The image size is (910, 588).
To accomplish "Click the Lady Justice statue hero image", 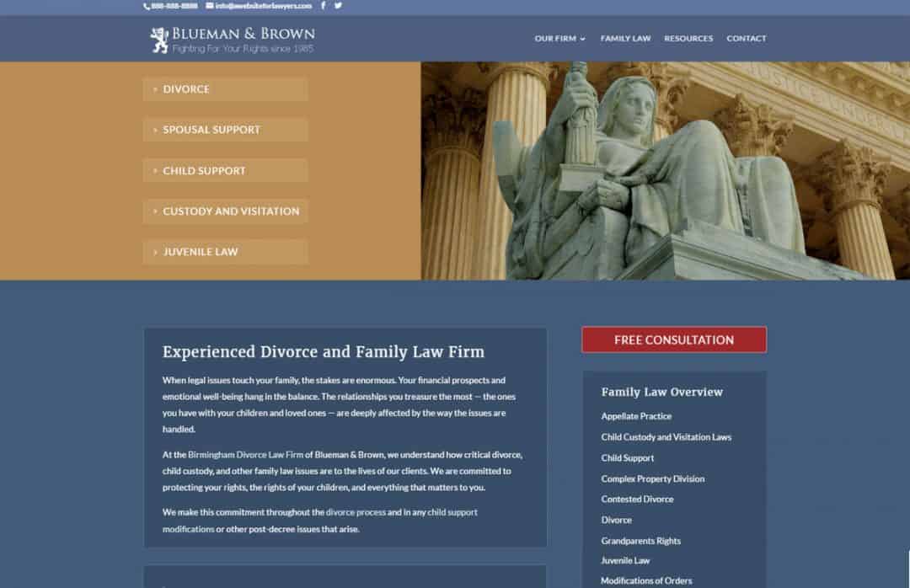I will pyautogui.click(x=665, y=171).
